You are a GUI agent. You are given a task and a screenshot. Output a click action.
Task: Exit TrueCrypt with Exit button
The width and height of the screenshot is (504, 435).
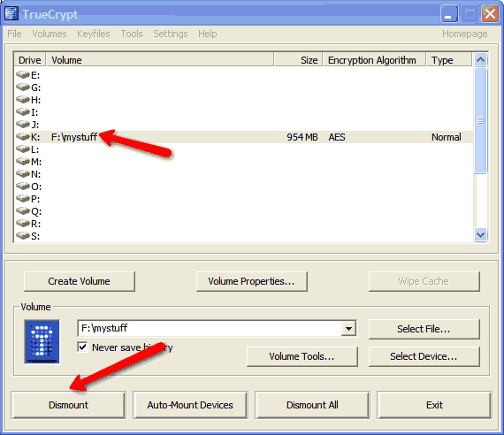[434, 405]
